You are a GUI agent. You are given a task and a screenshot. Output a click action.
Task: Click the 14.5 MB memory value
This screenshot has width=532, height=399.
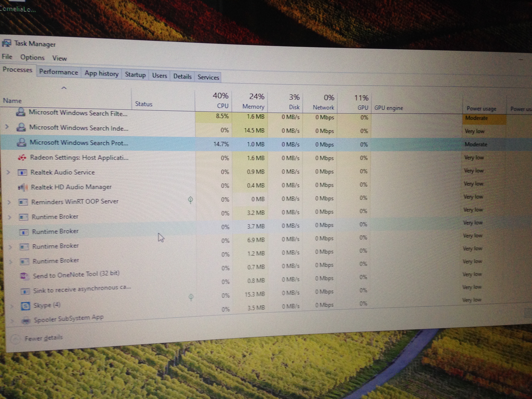coord(254,130)
